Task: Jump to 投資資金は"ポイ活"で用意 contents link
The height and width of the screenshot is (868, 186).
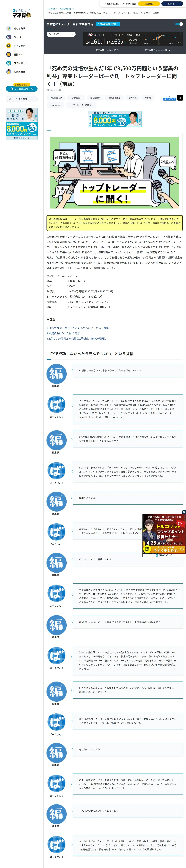Action: (63, 333)
